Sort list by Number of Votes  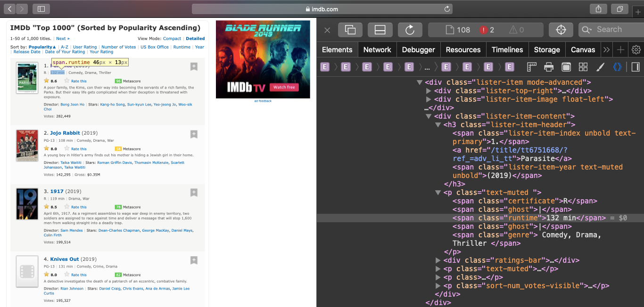(x=118, y=47)
